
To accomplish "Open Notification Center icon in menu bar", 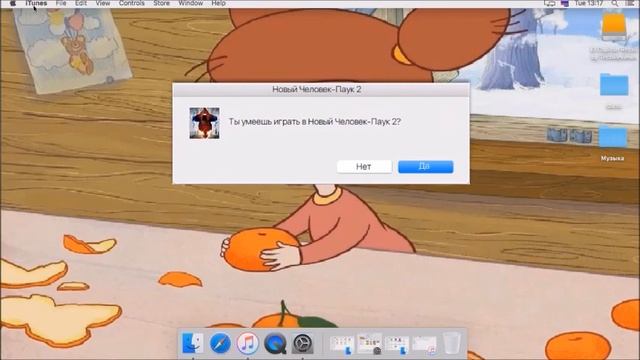I will click(629, 3).
